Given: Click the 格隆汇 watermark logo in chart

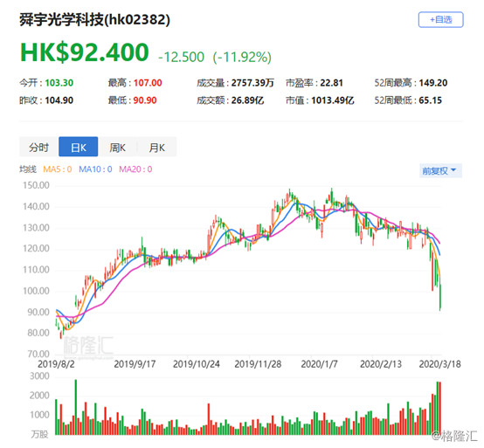Looking at the screenshot, I should point(88,346).
